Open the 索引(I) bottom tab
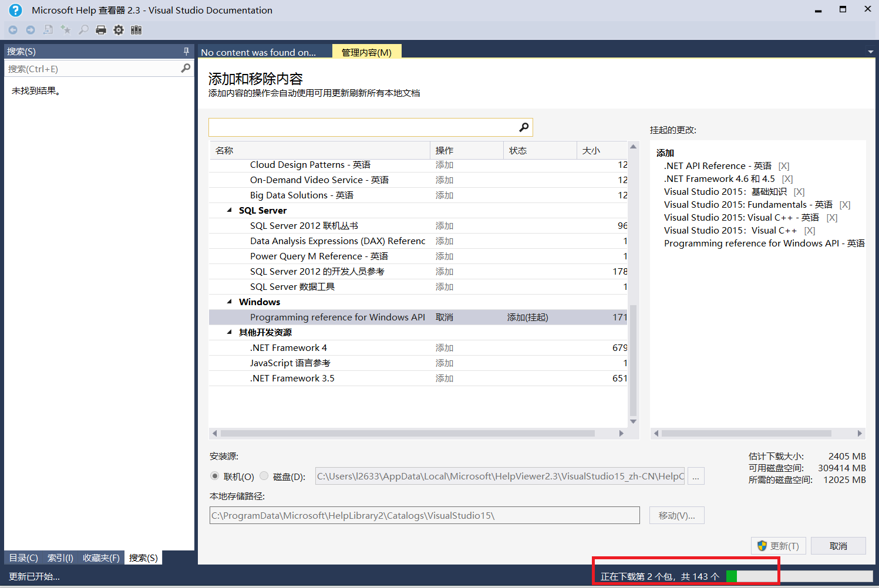Image resolution: width=879 pixels, height=588 pixels. tap(60, 557)
